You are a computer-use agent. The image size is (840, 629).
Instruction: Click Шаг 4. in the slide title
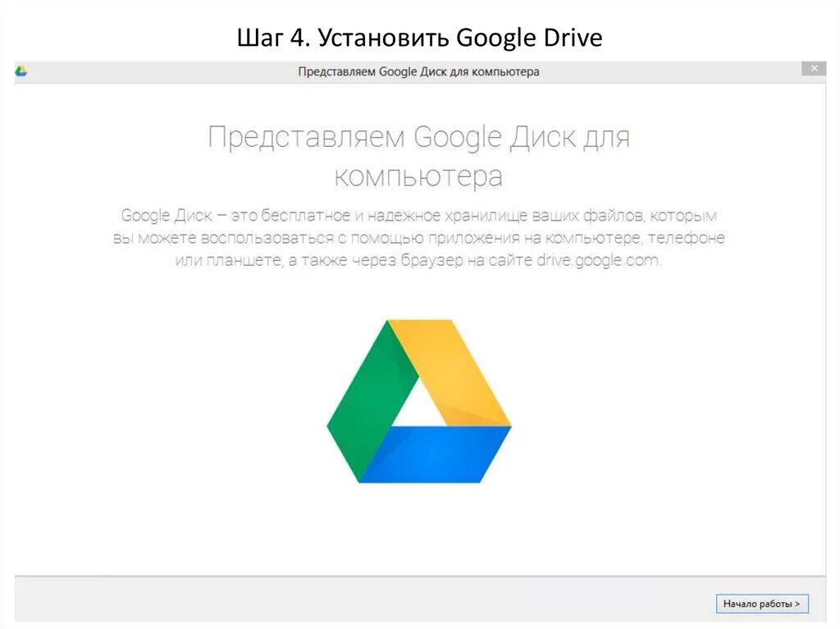(x=274, y=38)
